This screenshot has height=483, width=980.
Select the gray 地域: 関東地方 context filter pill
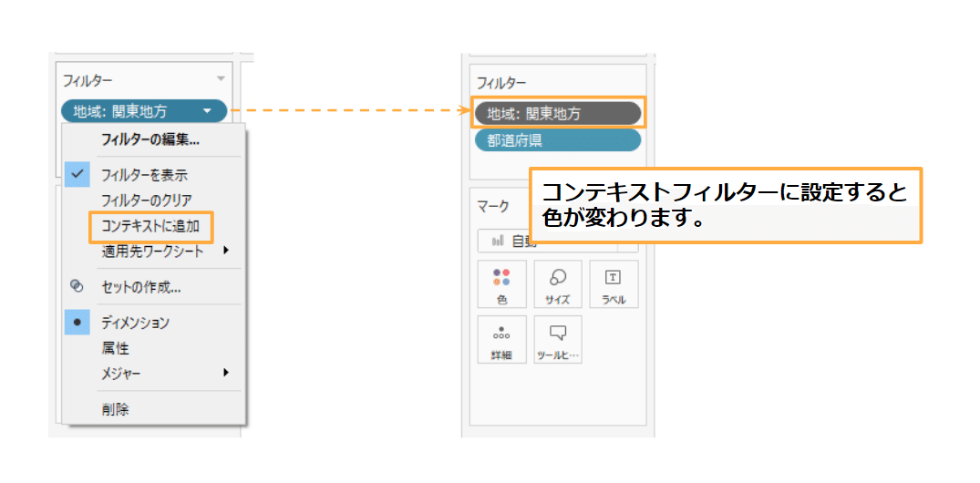pyautogui.click(x=558, y=114)
